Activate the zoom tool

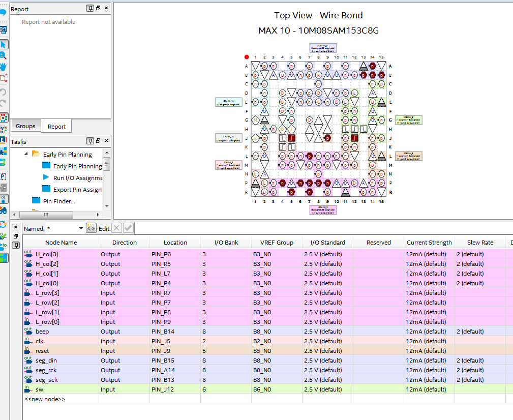[4, 55]
